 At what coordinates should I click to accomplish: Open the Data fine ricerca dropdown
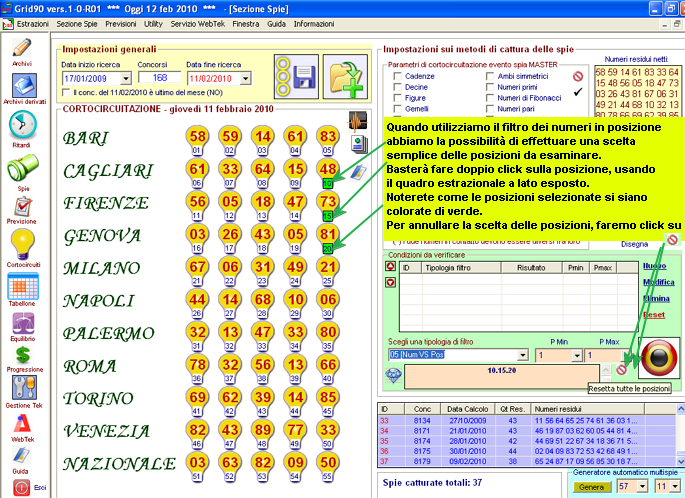pyautogui.click(x=246, y=79)
